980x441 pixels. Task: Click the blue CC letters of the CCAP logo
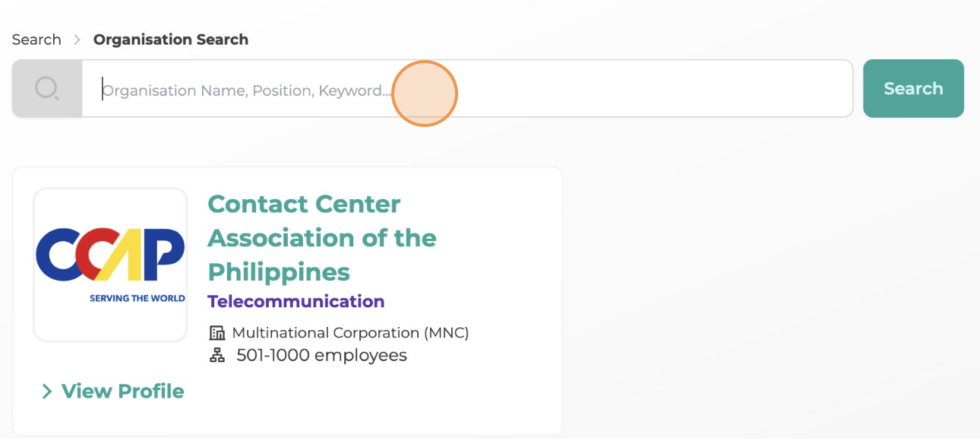74,255
